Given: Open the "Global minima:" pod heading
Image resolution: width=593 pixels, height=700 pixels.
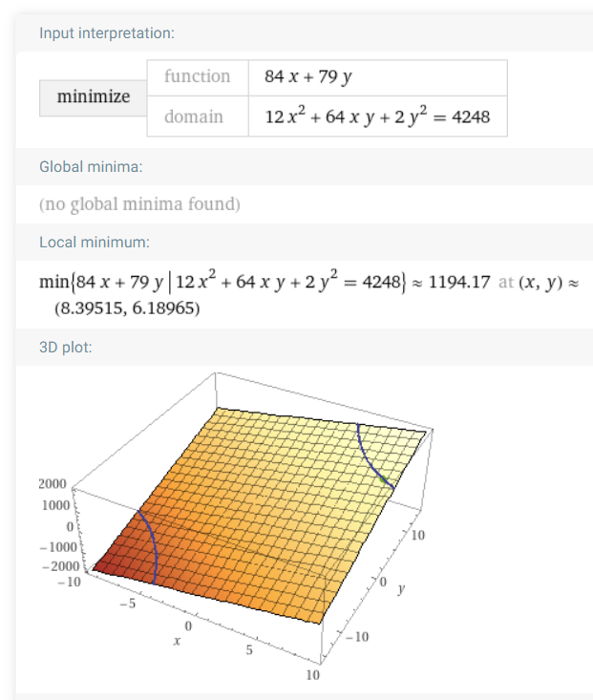Looking at the screenshot, I should click(x=91, y=167).
